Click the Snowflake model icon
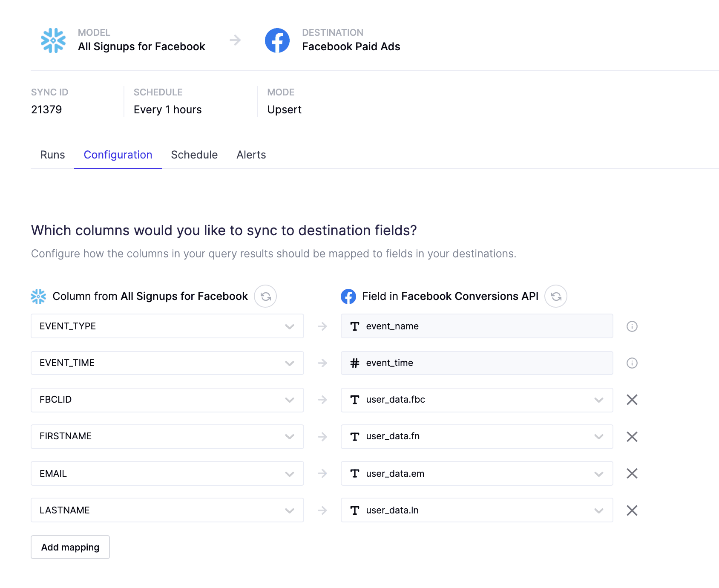The height and width of the screenshot is (588, 719). click(x=53, y=40)
